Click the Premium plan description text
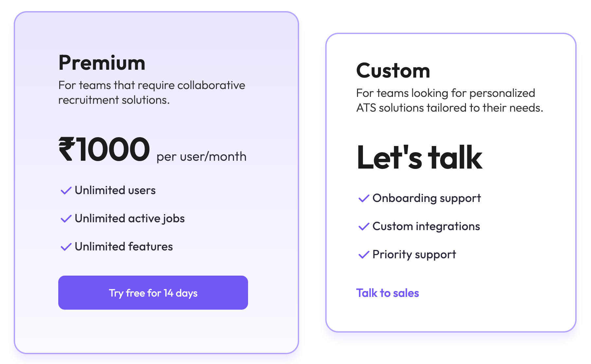The height and width of the screenshot is (364, 591). pos(152,93)
